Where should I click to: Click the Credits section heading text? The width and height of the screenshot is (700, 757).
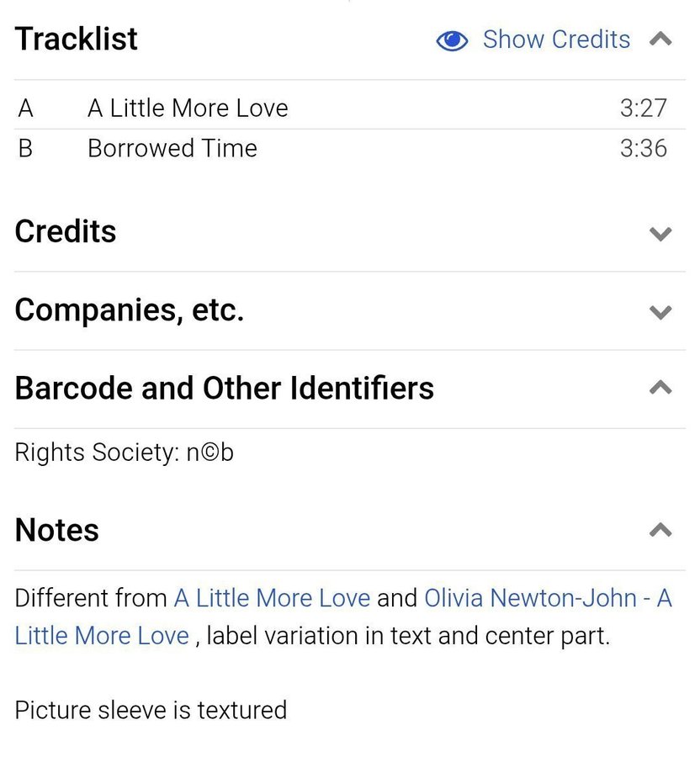66,231
